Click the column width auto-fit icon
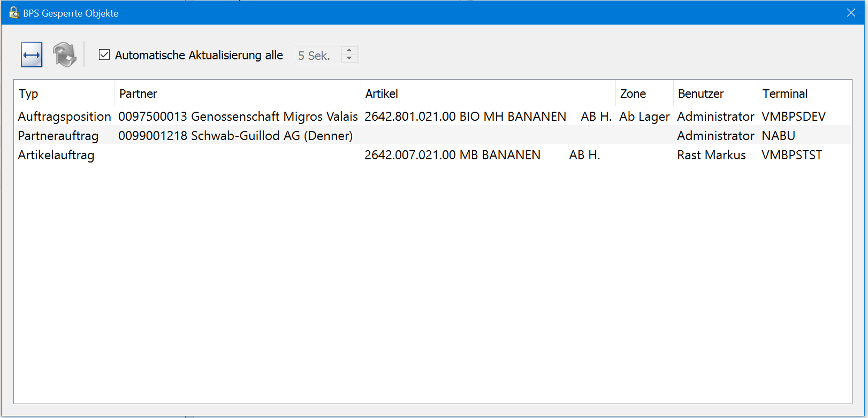868x418 pixels. coord(32,55)
